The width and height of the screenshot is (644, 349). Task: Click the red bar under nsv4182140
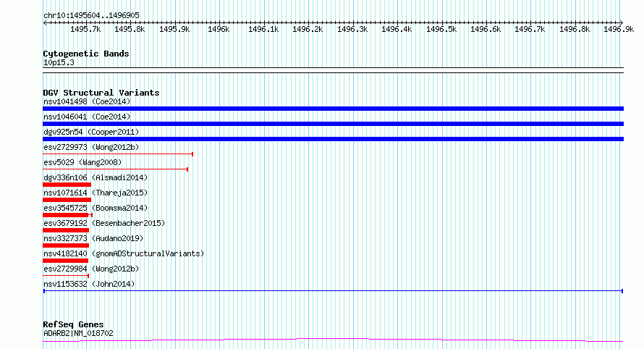coord(65,261)
